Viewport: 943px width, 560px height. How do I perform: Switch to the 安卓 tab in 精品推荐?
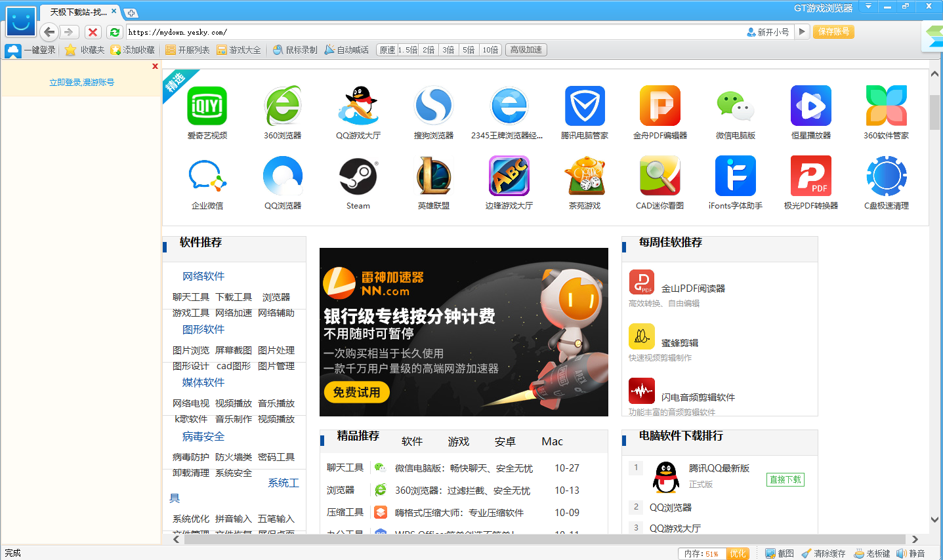pyautogui.click(x=505, y=441)
